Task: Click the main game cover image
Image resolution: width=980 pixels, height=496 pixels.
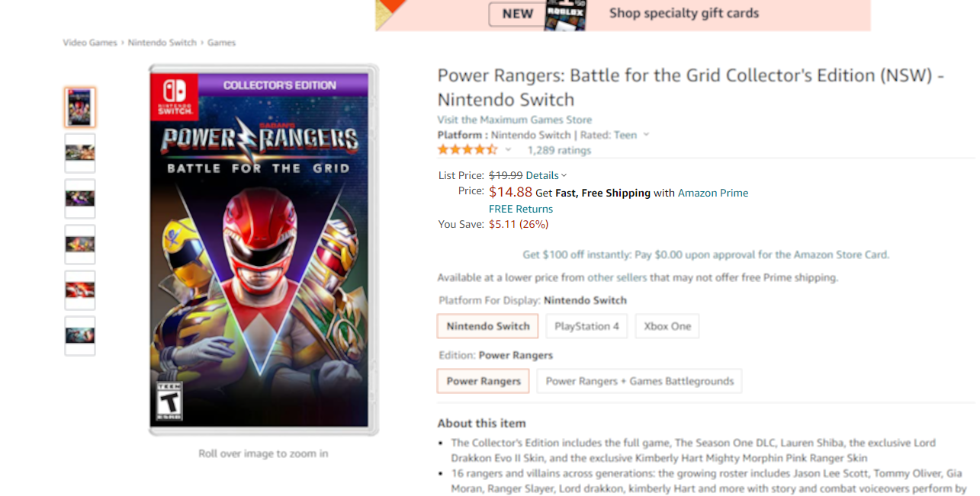Action: 263,250
